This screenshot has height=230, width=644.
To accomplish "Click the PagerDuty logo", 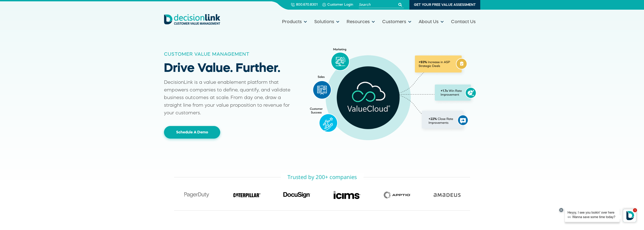I will pyautogui.click(x=197, y=195).
